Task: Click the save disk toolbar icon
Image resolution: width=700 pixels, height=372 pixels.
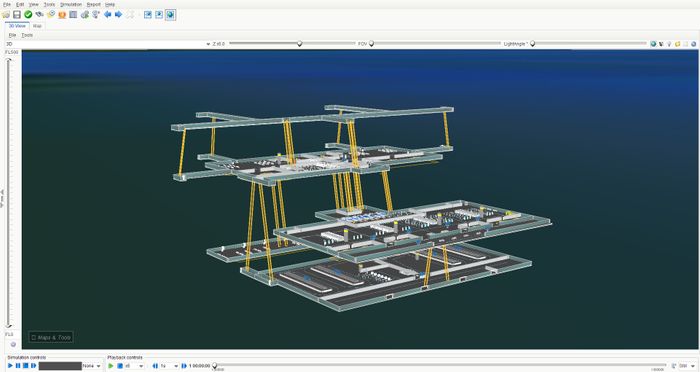Action: pos(17,15)
